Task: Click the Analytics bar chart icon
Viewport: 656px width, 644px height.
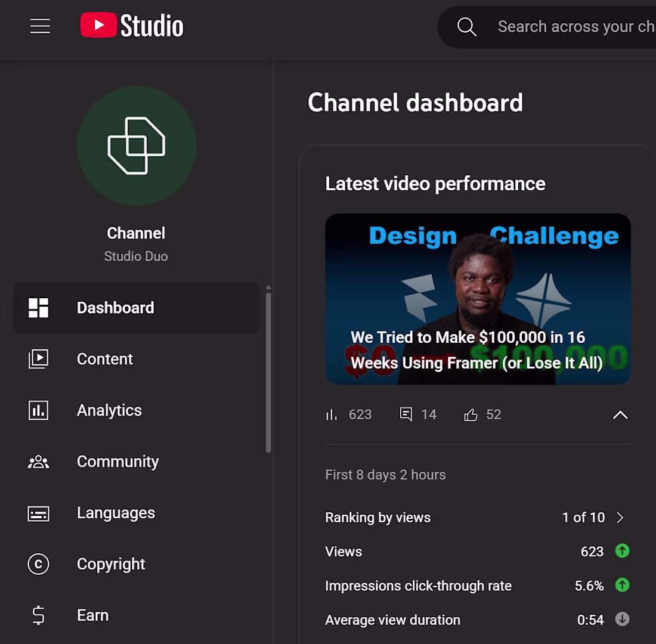Action: tap(39, 410)
